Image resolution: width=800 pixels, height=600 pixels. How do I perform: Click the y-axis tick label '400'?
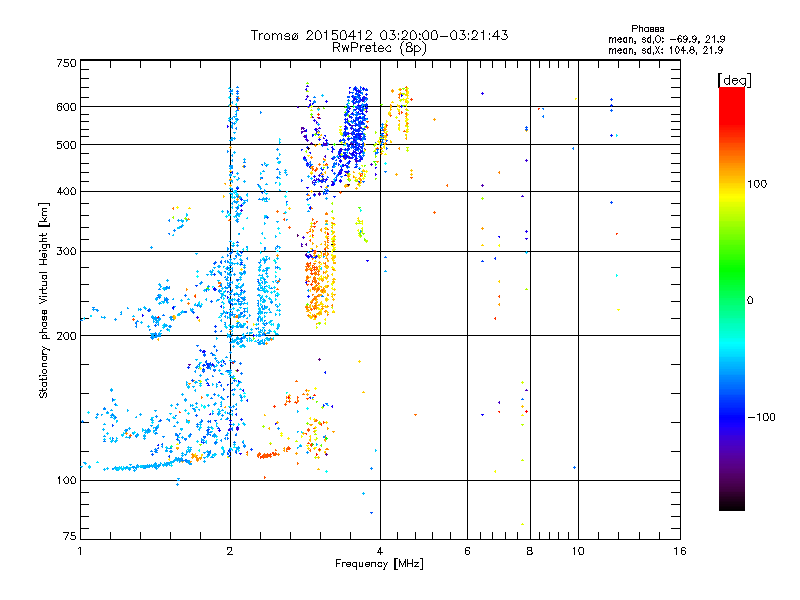(66, 192)
